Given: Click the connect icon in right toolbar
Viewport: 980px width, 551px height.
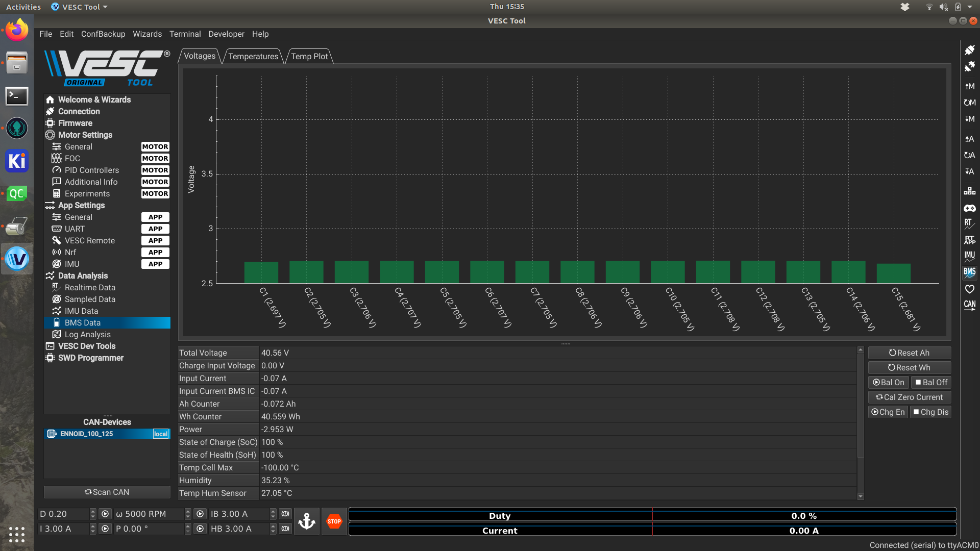Looking at the screenshot, I should pyautogui.click(x=969, y=50).
